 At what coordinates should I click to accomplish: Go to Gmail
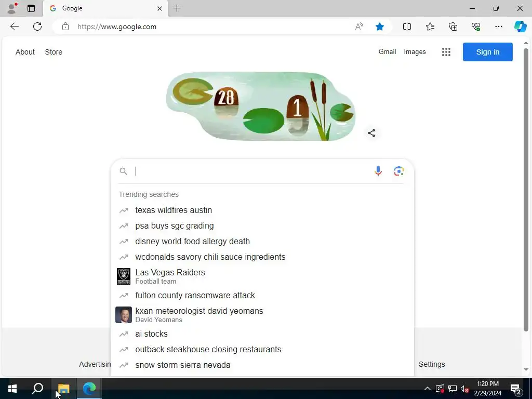tap(387, 51)
